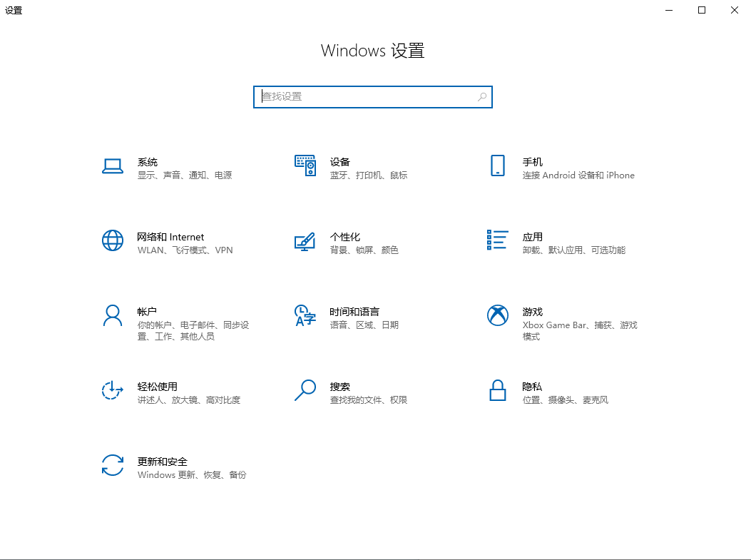Open the 更新和安全 text label

click(162, 462)
